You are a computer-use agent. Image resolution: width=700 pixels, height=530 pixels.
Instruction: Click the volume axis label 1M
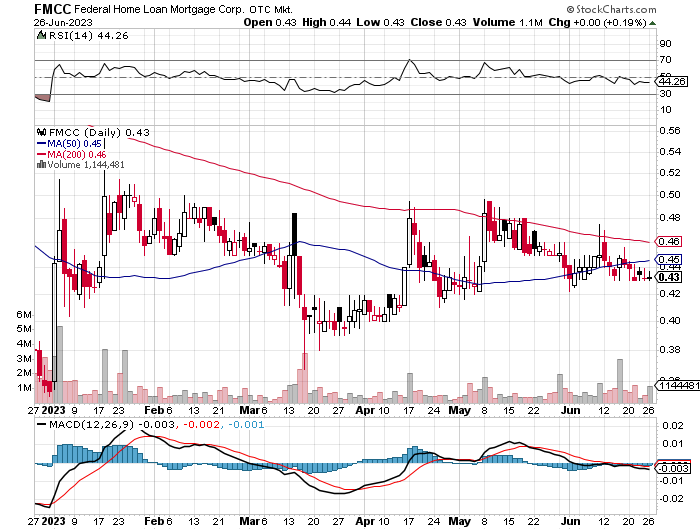point(24,388)
